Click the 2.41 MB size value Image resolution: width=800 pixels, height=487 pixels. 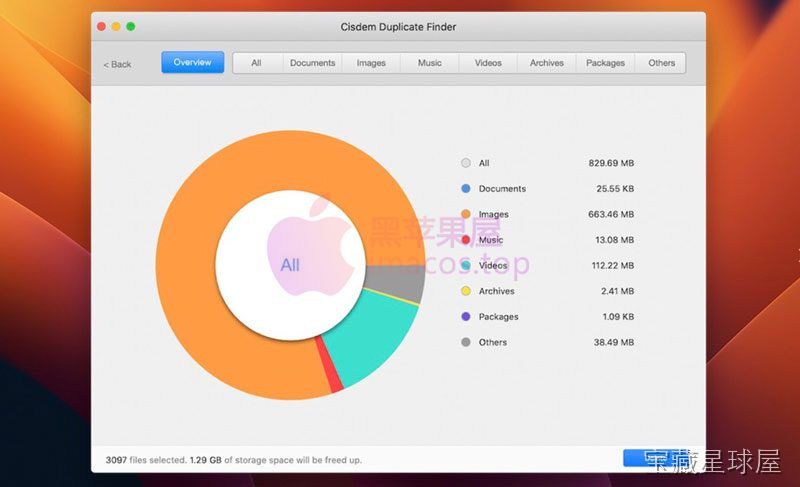[617, 291]
